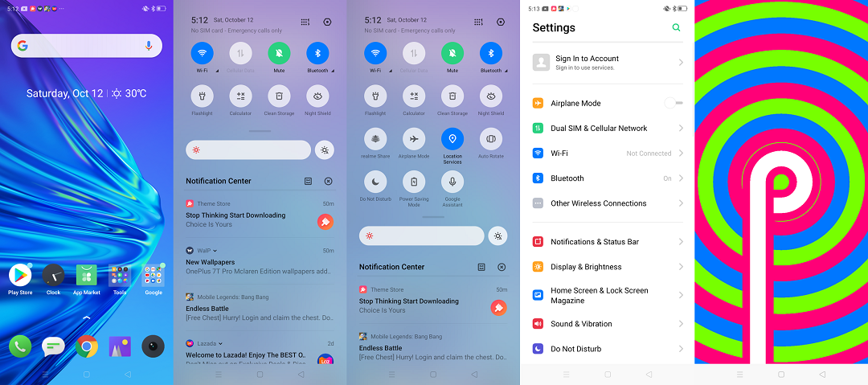868x385 pixels.
Task: Tap the chevron on the Sign In to Account row
Action: pyautogui.click(x=681, y=63)
